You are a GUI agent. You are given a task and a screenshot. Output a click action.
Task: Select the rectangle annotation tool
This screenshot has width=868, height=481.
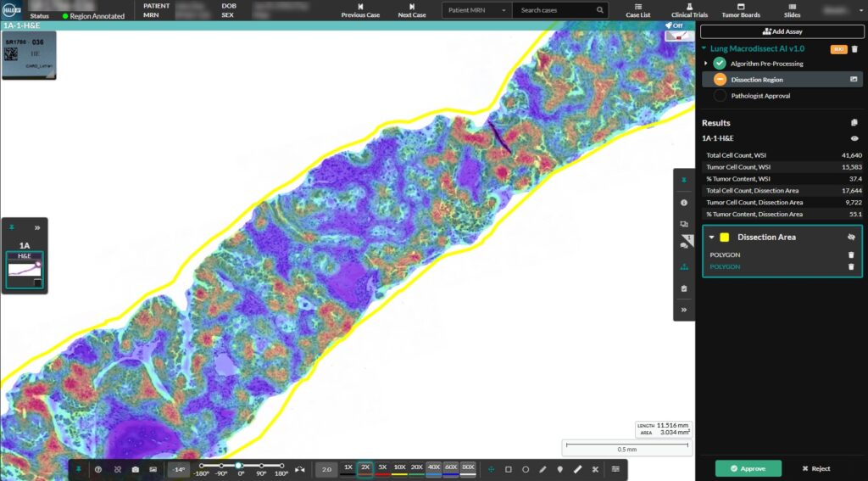[509, 468]
